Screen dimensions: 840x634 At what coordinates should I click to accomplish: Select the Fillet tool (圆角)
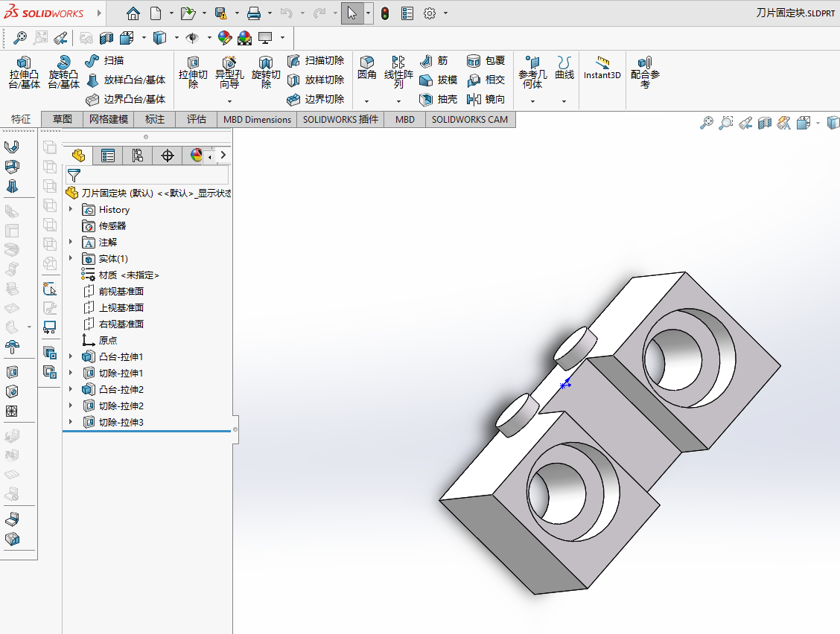(367, 68)
